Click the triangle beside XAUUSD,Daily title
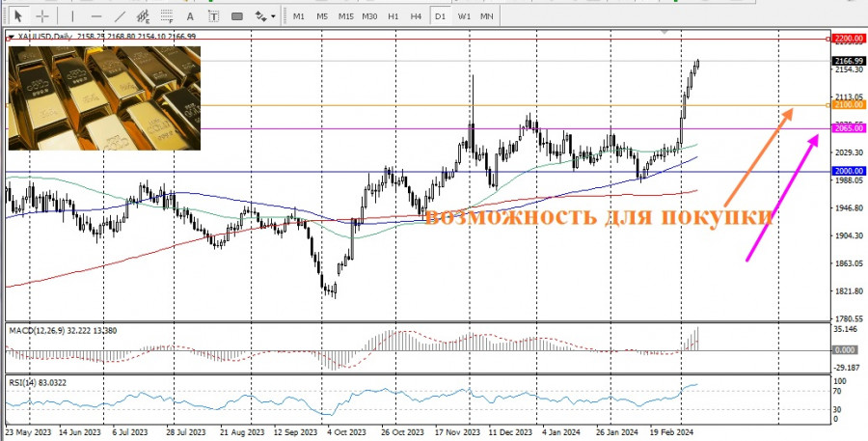The height and width of the screenshot is (441, 868). point(11,37)
